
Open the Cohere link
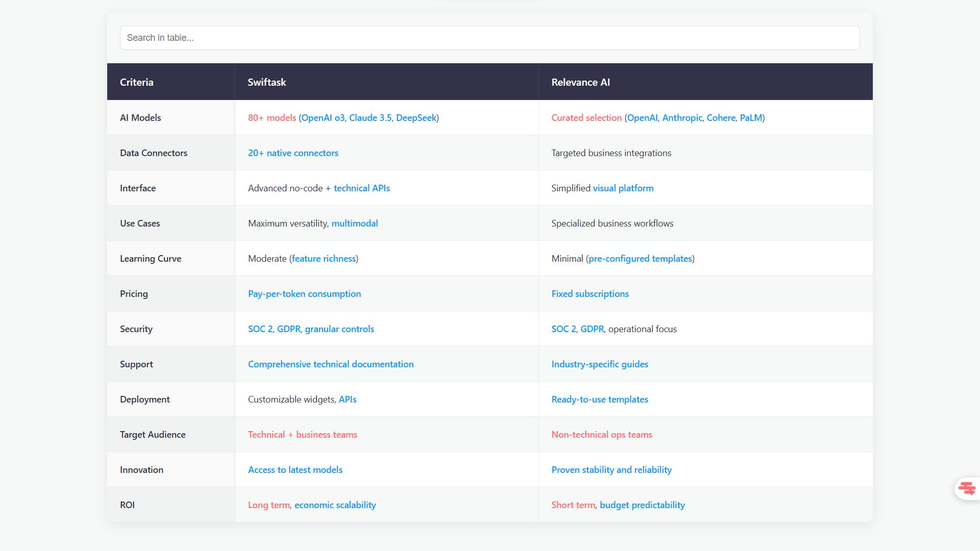(721, 118)
